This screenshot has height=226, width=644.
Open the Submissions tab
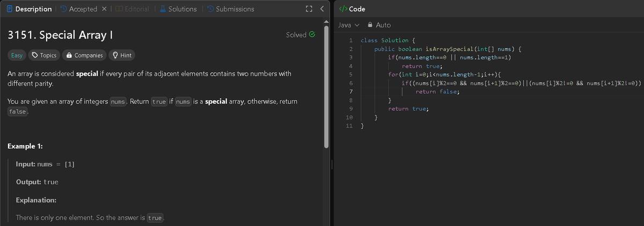[230, 9]
